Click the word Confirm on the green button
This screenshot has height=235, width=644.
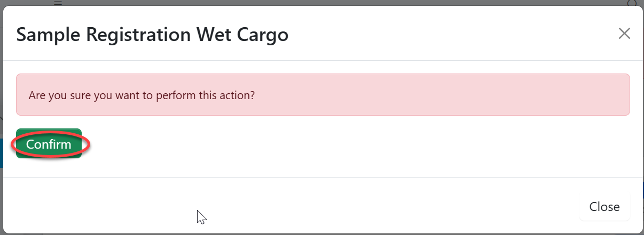(x=49, y=144)
